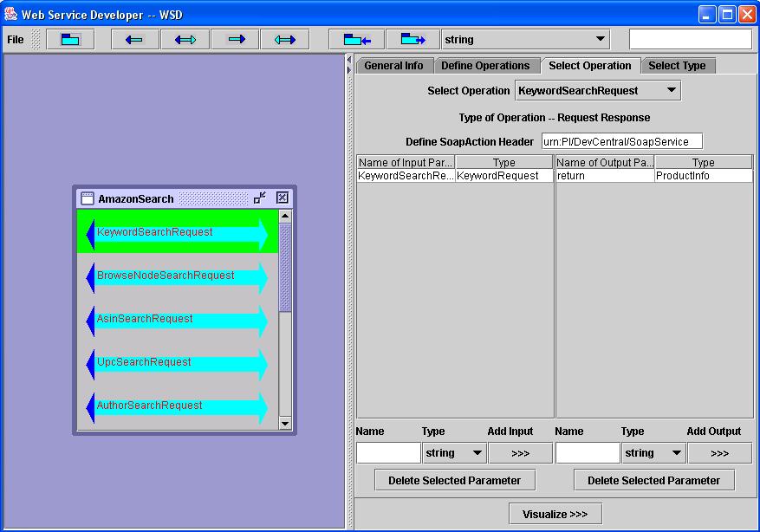Switch to the Define Operations tab
Image resolution: width=760 pixels, height=532 pixels.
485,66
